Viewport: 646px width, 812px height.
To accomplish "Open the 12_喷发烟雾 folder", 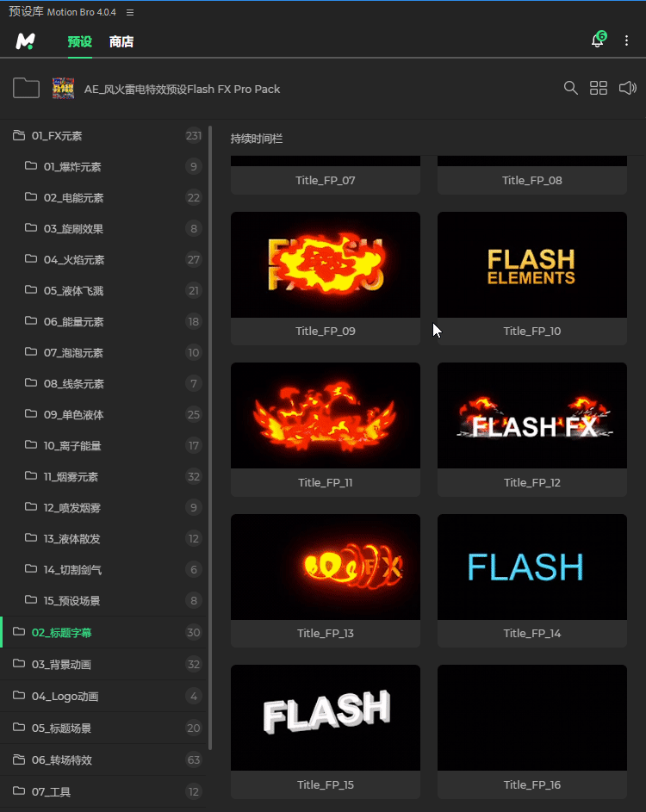I will 103,507.
